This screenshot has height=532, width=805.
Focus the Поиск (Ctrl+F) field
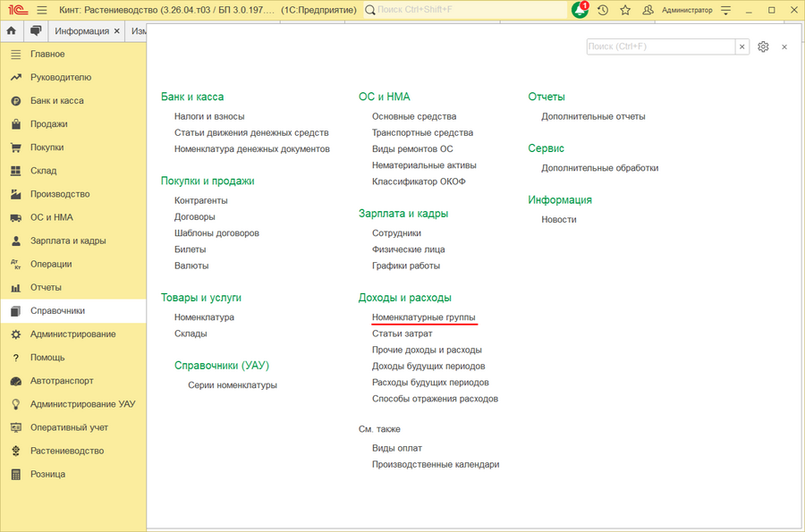click(x=661, y=46)
